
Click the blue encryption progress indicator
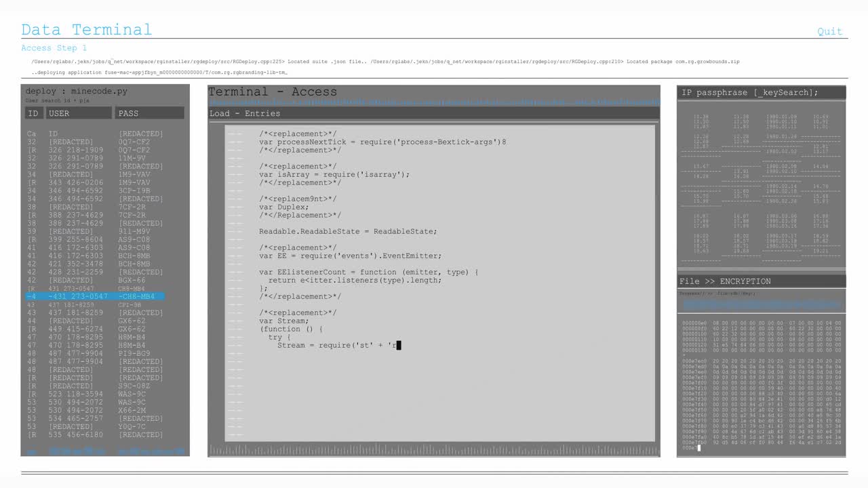(761, 305)
